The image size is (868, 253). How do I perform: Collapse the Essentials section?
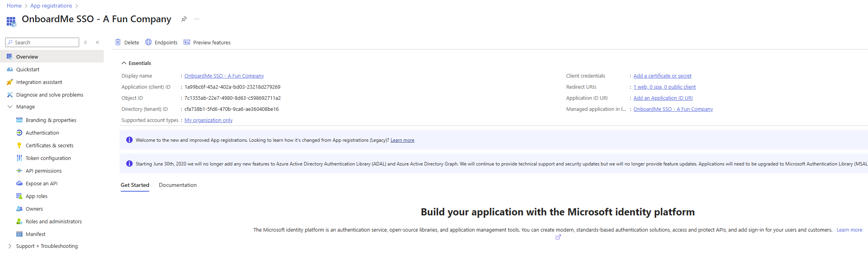(124, 63)
